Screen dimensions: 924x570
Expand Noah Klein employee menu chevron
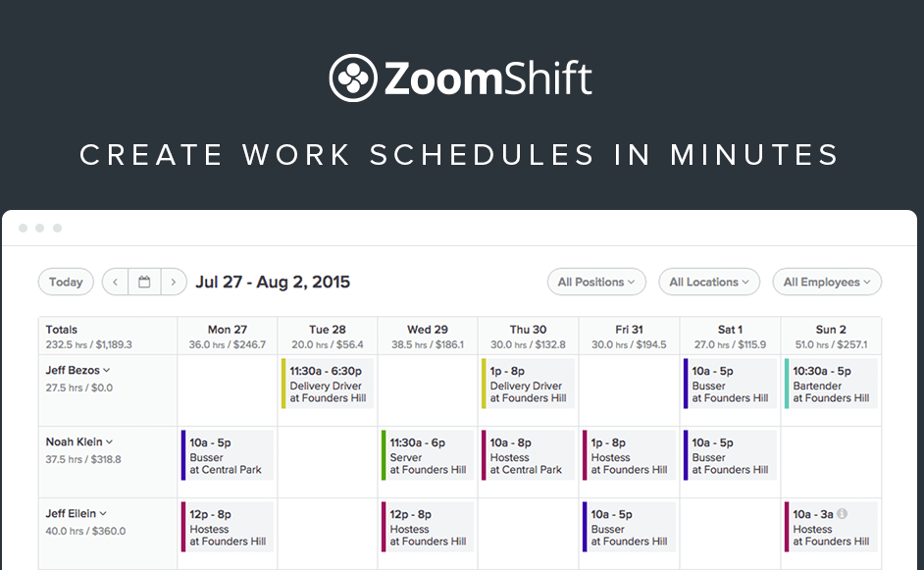click(x=109, y=442)
